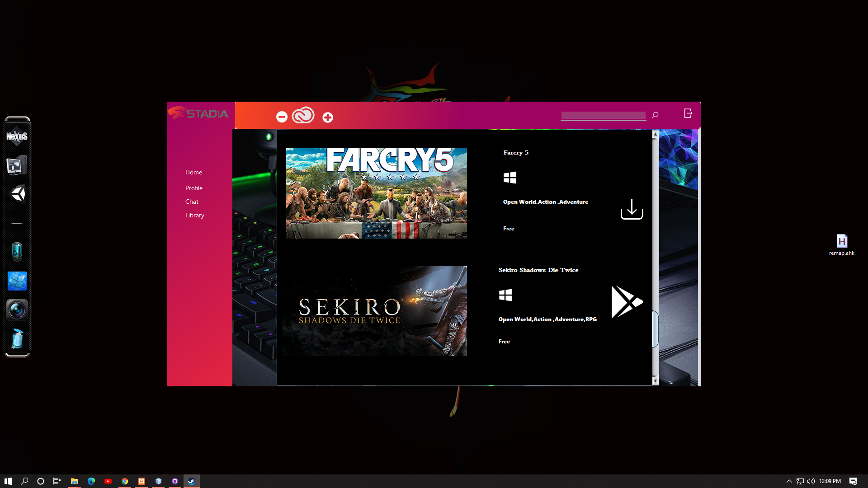868x488 pixels.
Task: Open the camera lens dock icon
Action: click(x=17, y=310)
